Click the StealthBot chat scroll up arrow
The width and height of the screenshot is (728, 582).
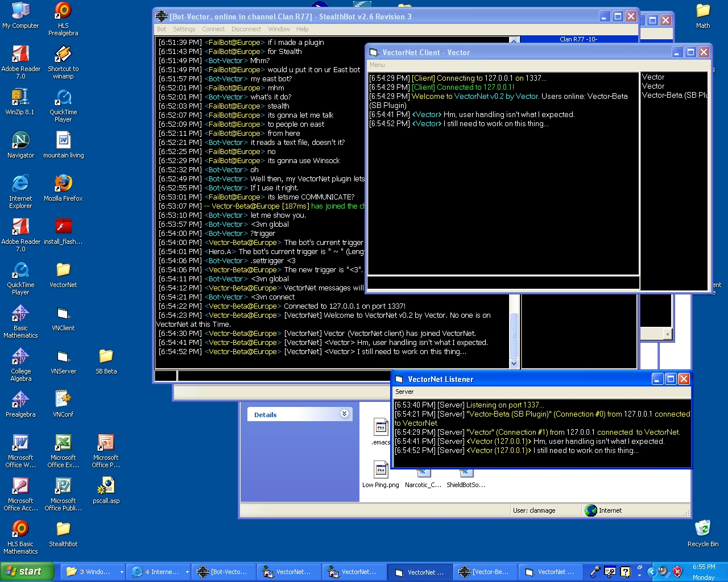click(514, 40)
